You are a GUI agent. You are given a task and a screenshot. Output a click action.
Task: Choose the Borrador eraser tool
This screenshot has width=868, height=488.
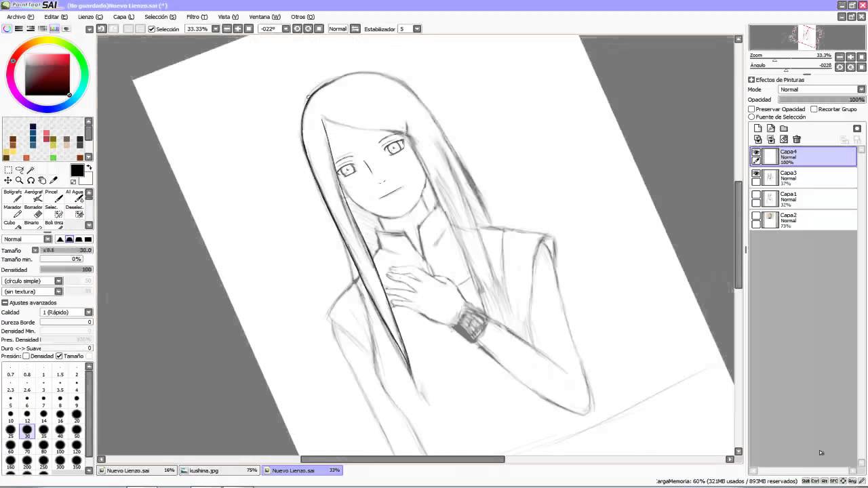[33, 211]
